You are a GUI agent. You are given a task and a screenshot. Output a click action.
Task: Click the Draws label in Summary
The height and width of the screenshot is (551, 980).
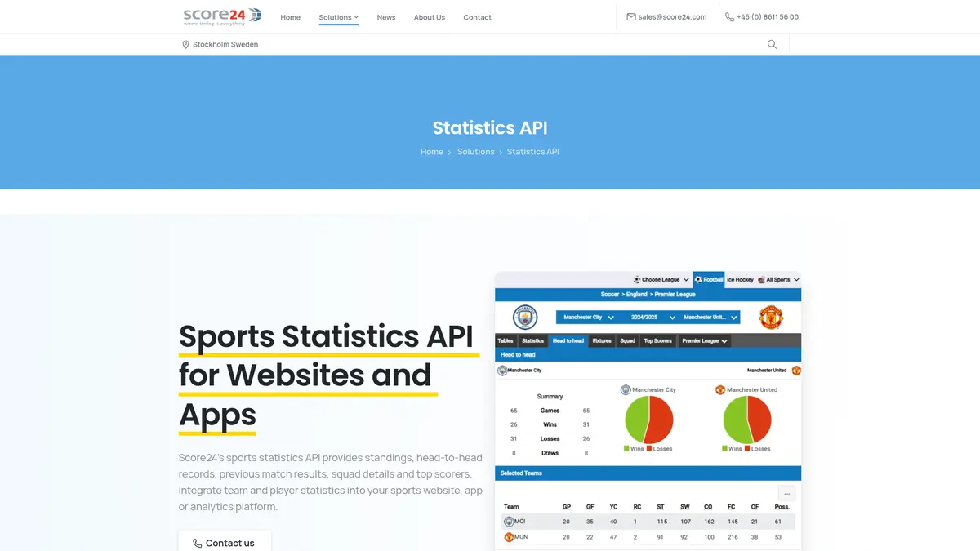click(550, 453)
